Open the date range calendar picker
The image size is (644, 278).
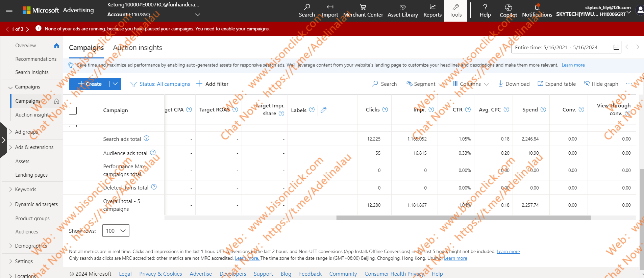[616, 47]
